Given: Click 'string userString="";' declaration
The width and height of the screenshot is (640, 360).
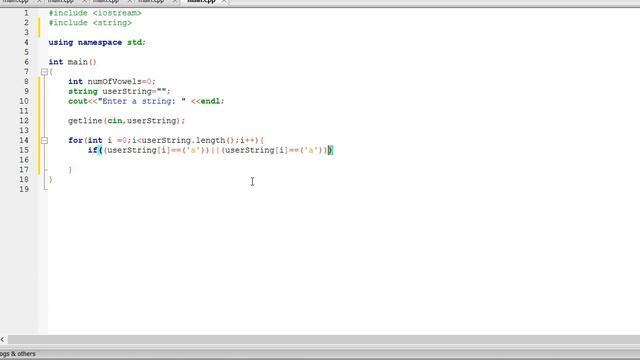Looking at the screenshot, I should [119, 91].
